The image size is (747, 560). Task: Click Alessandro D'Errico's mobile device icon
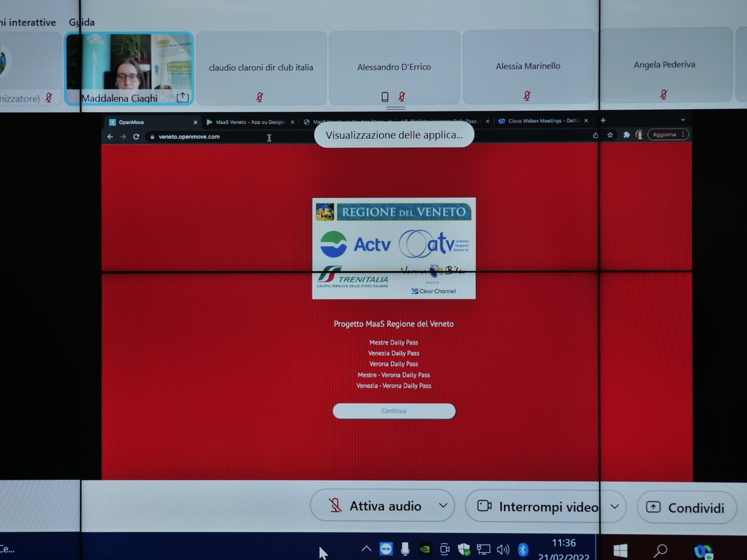coord(385,96)
